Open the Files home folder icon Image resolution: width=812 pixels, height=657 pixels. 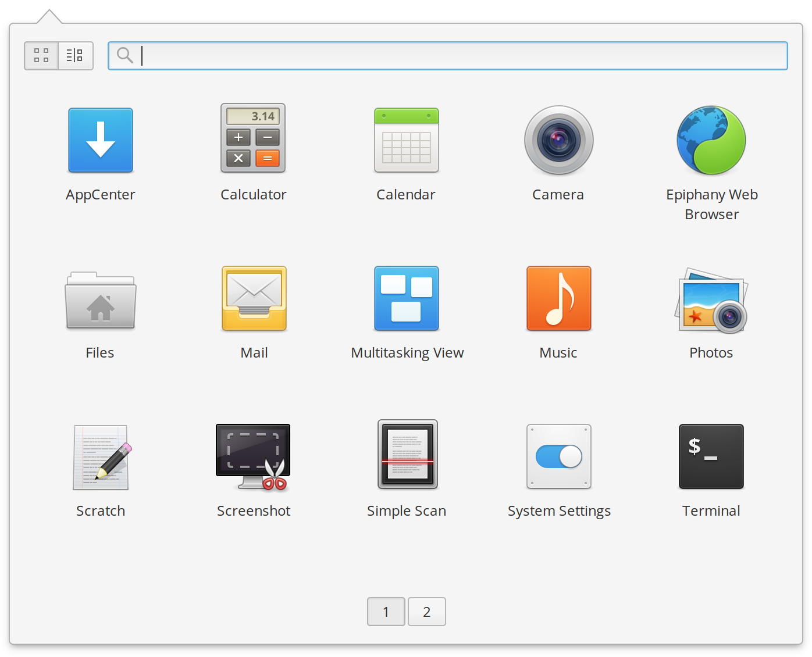(101, 300)
